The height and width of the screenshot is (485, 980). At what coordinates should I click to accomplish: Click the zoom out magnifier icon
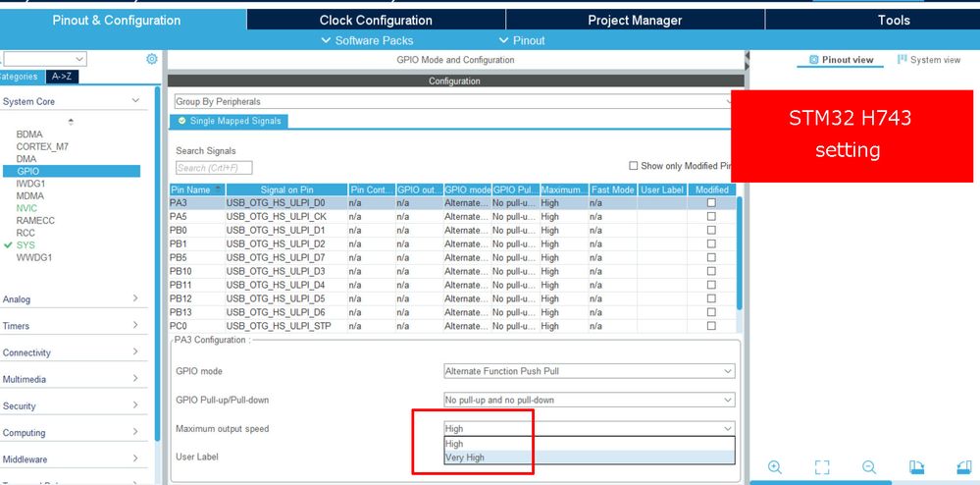[869, 467]
